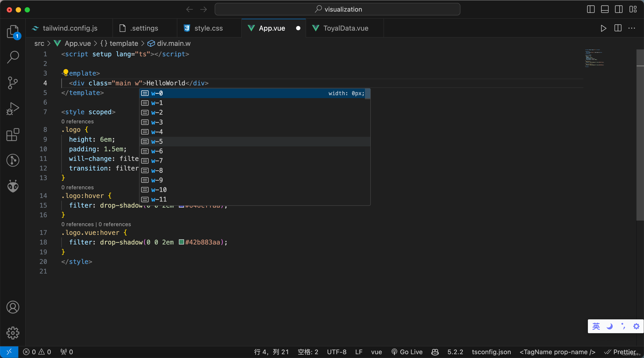Click the code minimap preview
The height and width of the screenshot is (358, 644).
click(594, 58)
